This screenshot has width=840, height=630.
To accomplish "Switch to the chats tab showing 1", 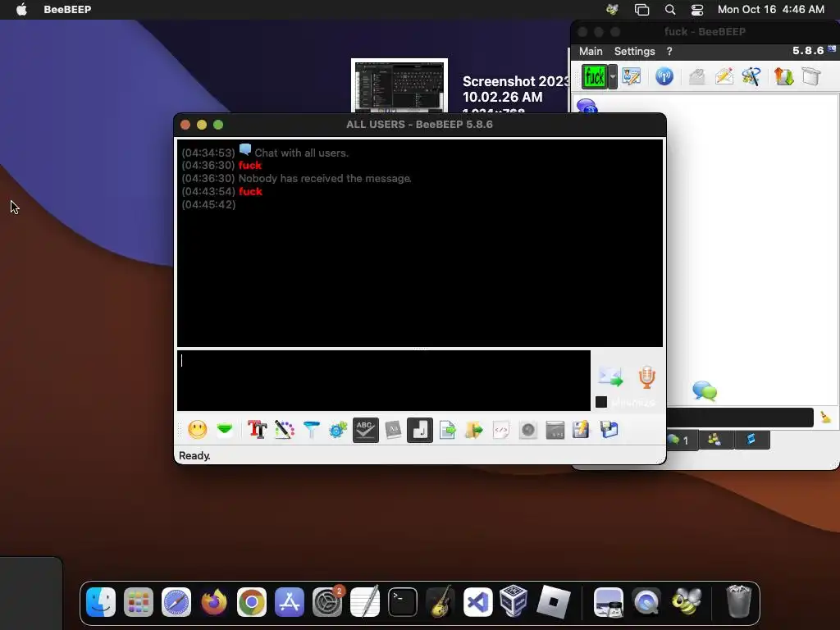I will pos(682,440).
